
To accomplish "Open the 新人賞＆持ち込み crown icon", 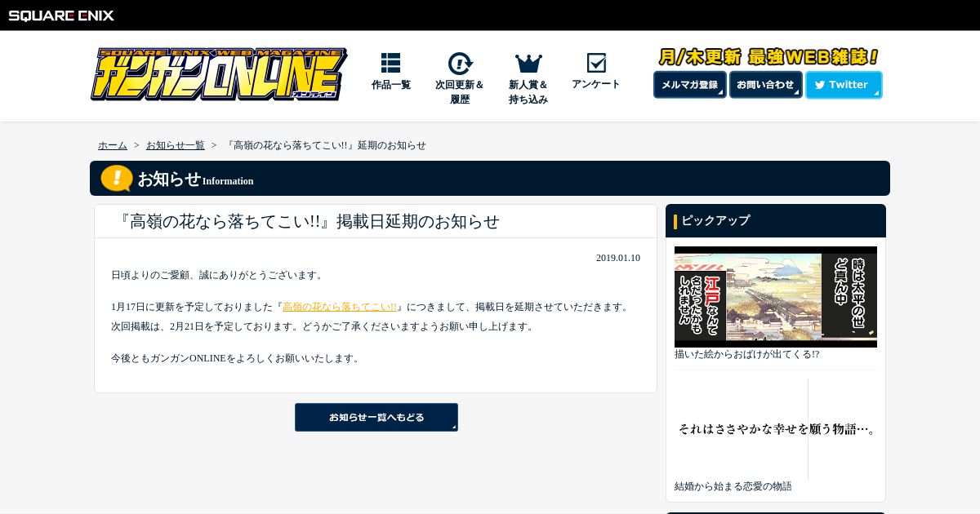I will coord(528,64).
